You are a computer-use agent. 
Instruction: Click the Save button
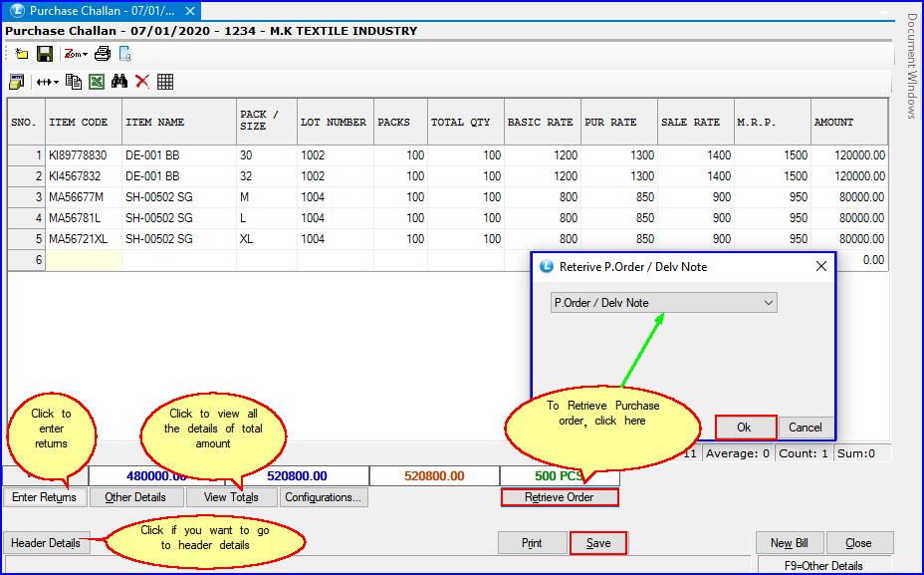(x=598, y=543)
